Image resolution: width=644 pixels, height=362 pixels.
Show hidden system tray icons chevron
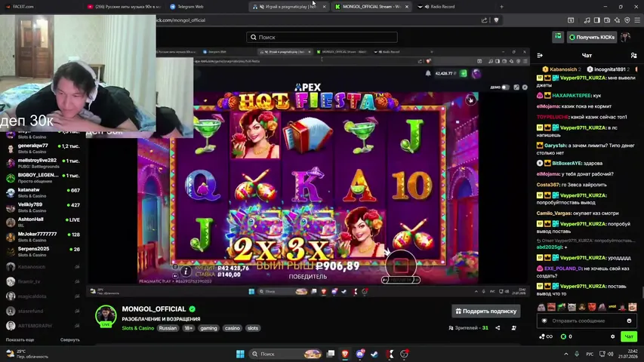point(566,354)
